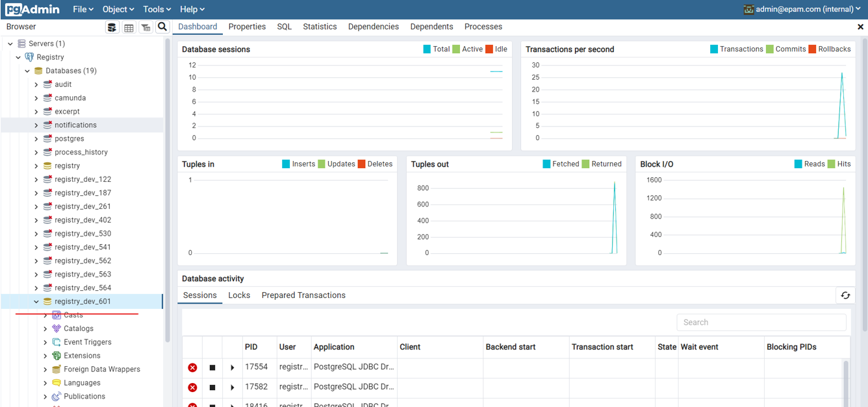Screen dimensions: 868x407
Task: Open the Prepared Transactions tab
Action: pos(303,295)
